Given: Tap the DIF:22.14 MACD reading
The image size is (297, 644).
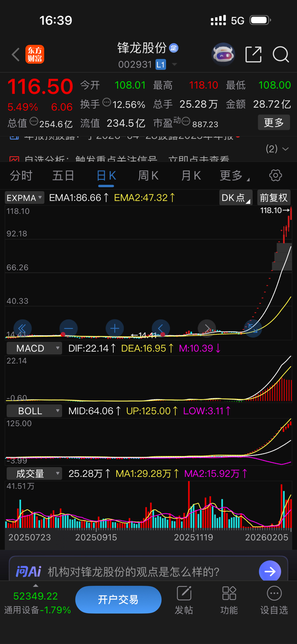Looking at the screenshot, I should point(92,348).
